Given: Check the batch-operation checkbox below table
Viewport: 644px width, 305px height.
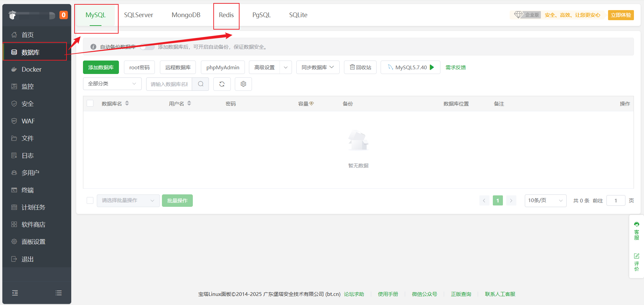Looking at the screenshot, I should click(x=90, y=200).
